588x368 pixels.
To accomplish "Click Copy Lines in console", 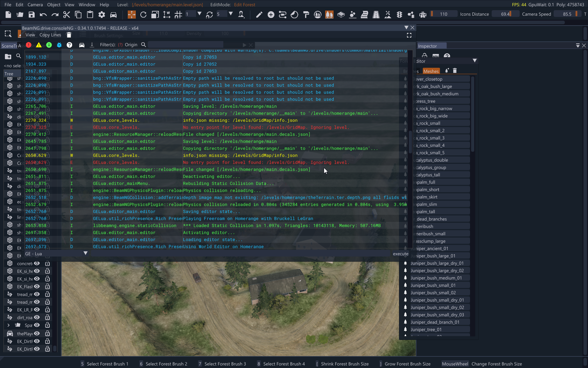I will [50, 35].
